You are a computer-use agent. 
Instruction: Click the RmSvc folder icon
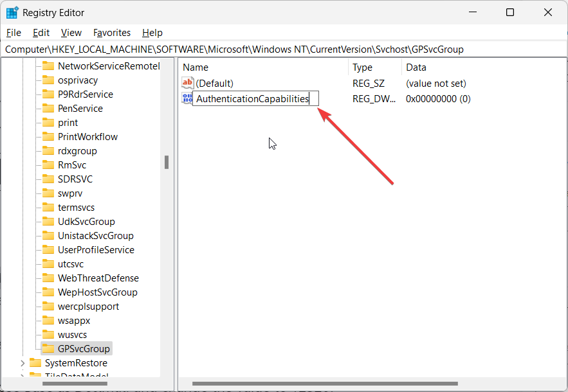[48, 165]
